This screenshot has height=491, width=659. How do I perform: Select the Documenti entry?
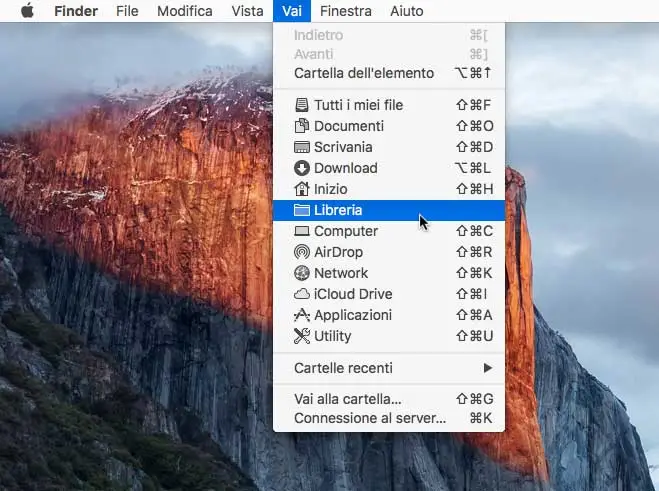pyautogui.click(x=389, y=126)
